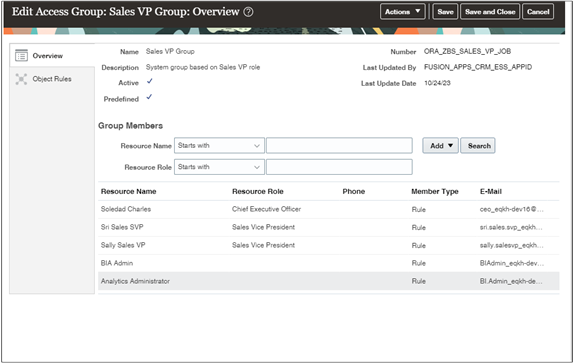Click the FUSION_APPS_CRM_ESS_APPID value
This screenshot has height=363, width=574.
478,67
